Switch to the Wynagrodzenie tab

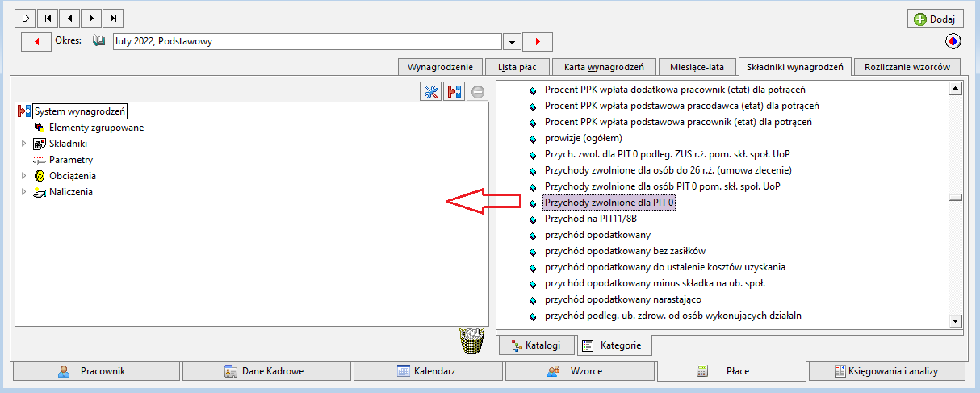click(x=440, y=67)
